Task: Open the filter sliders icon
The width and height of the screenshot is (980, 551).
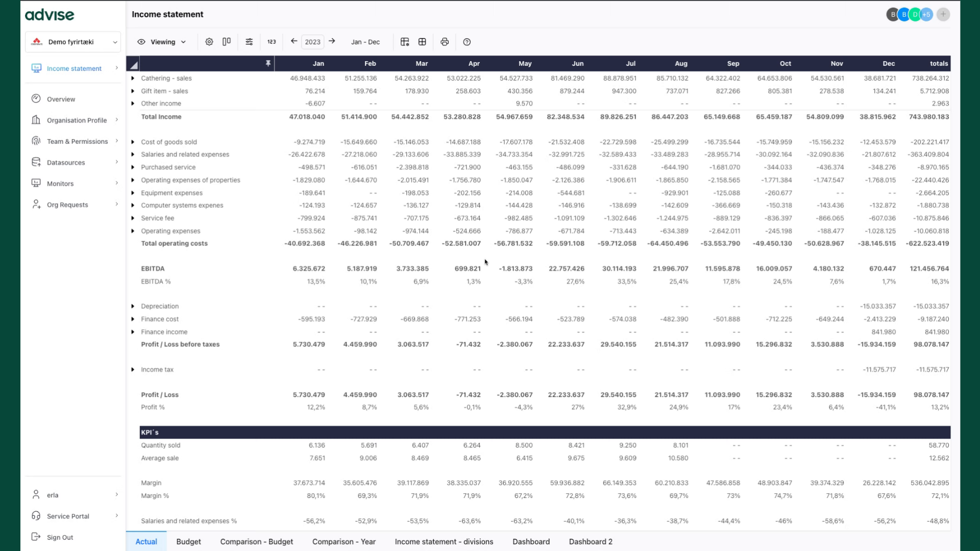Action: pos(249,42)
